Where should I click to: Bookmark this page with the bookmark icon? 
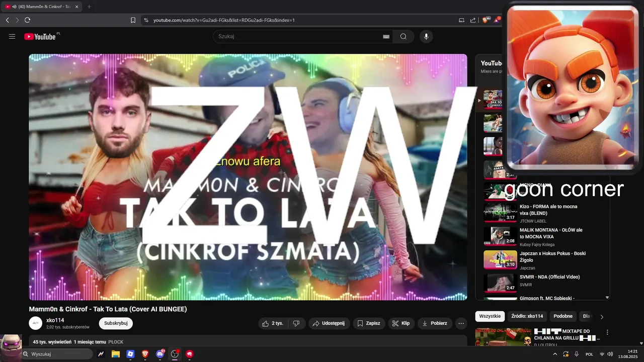[x=133, y=20]
